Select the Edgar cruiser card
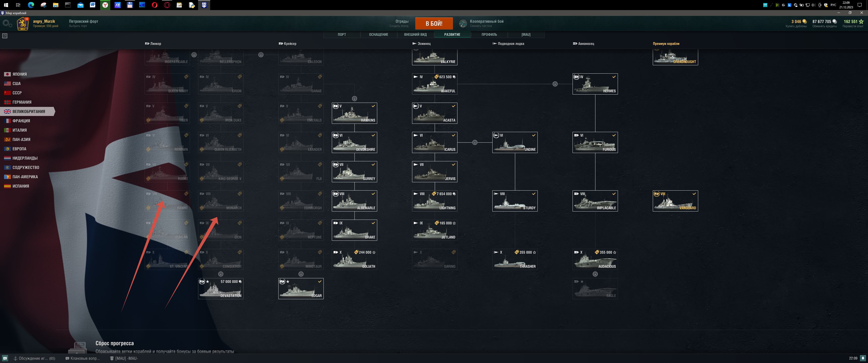 tap(301, 289)
